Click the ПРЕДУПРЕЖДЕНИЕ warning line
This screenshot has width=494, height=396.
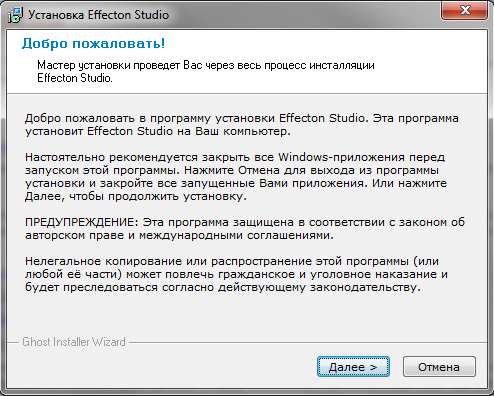245,222
